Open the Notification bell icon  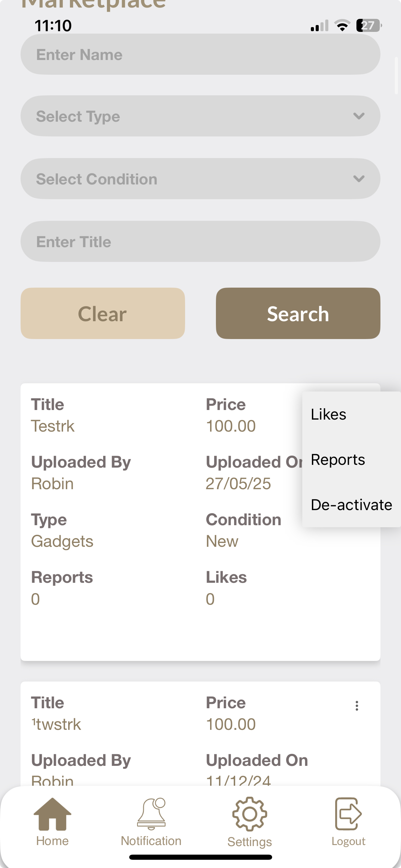point(151,814)
